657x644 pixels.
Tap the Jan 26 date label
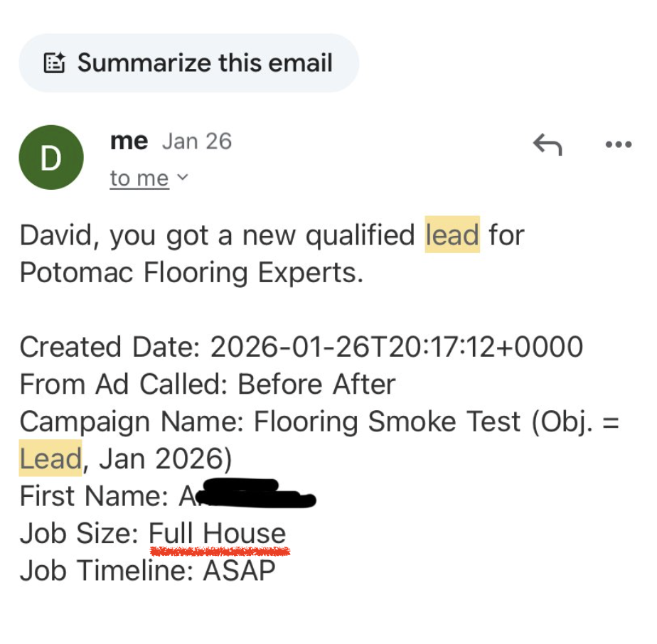(196, 141)
